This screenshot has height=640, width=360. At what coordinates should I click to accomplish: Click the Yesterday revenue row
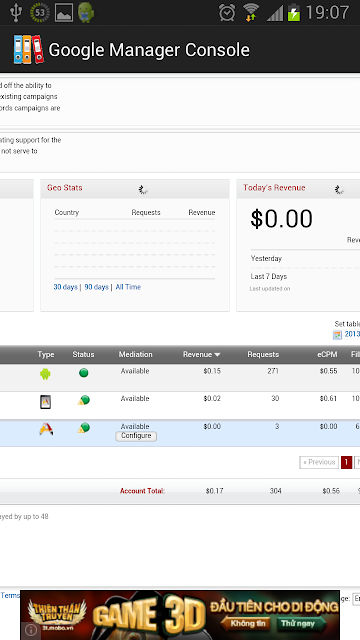305,259
